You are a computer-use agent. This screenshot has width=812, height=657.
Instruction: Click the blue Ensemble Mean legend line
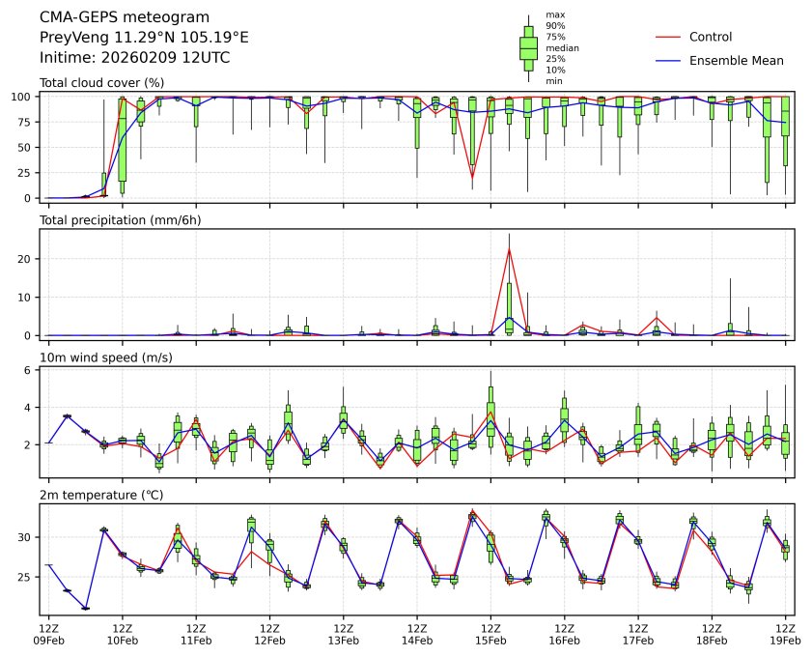669,60
